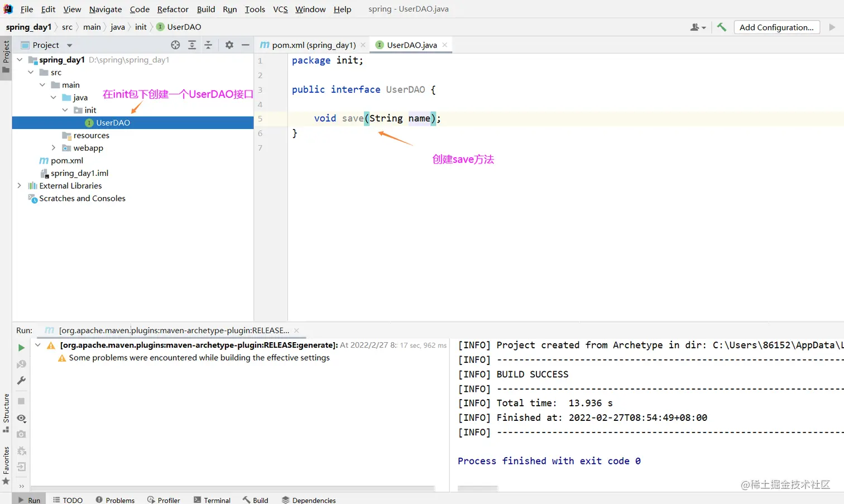844x504 pixels.
Task: Open the Run menu in the menu bar
Action: 230,9
